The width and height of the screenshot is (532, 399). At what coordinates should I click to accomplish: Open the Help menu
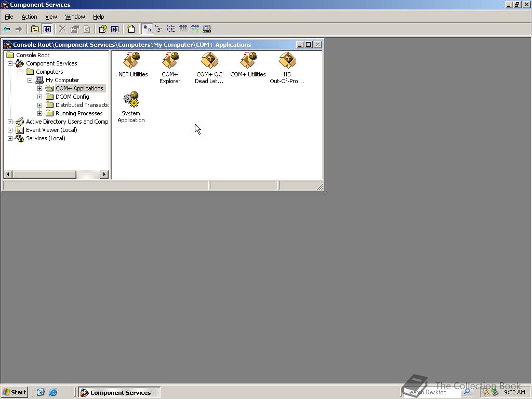98,17
